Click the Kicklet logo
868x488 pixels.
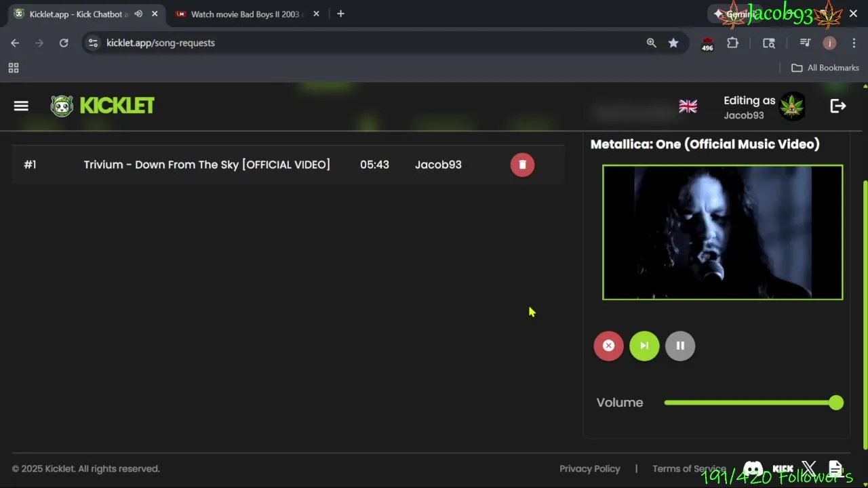(102, 106)
